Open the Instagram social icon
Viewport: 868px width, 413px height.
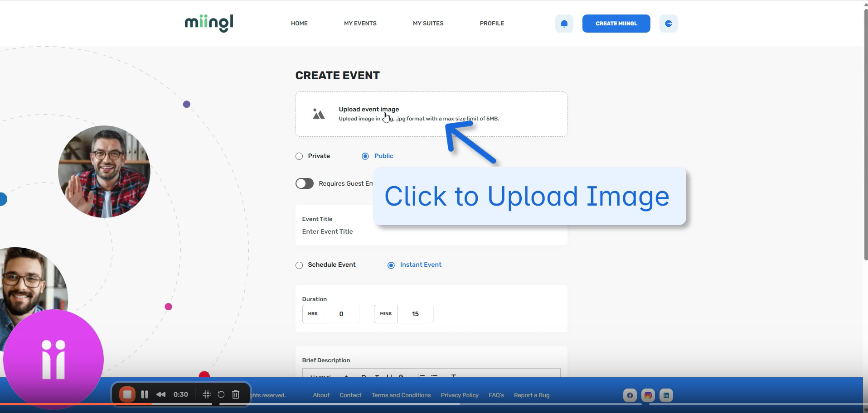pyautogui.click(x=648, y=395)
